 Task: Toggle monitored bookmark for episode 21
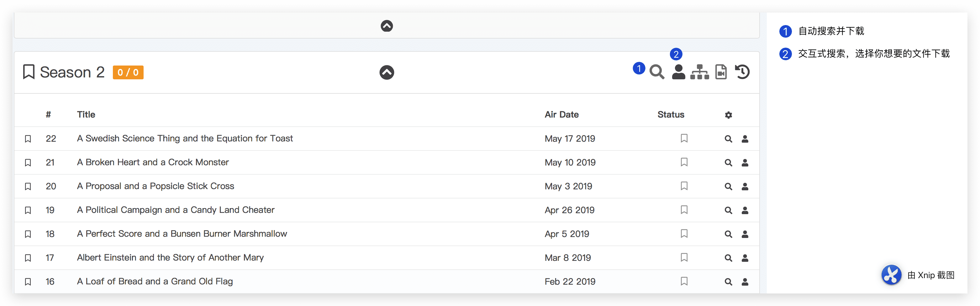tap(28, 163)
